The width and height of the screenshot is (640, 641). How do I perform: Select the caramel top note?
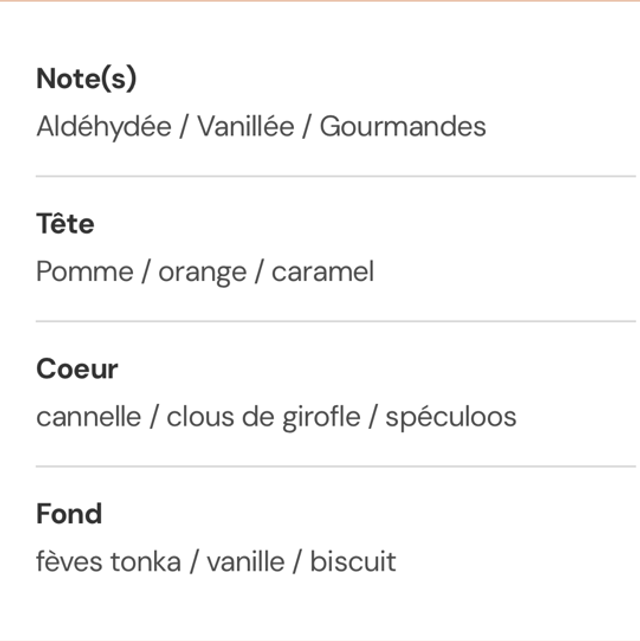click(x=323, y=272)
